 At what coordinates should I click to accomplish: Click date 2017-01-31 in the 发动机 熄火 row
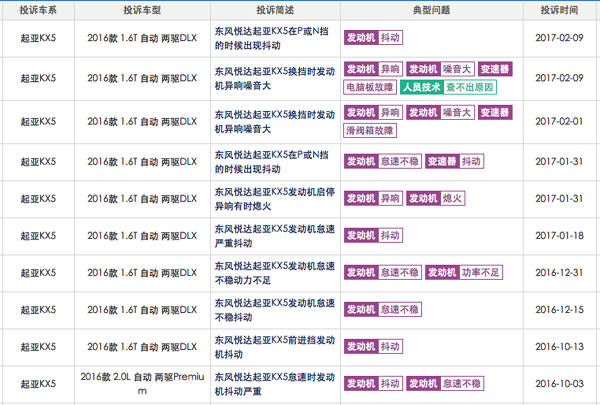(559, 199)
